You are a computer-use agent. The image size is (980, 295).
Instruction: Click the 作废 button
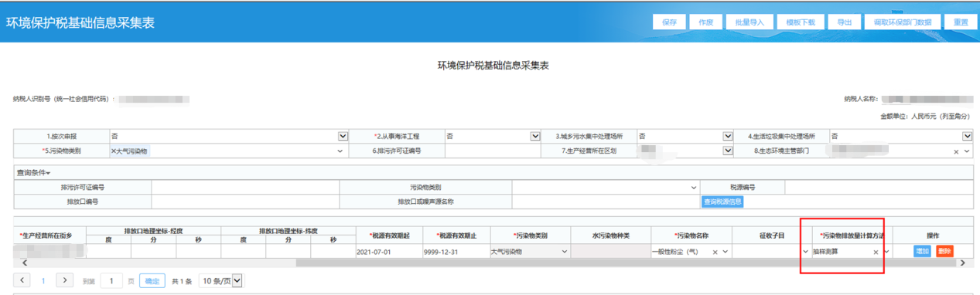point(705,22)
